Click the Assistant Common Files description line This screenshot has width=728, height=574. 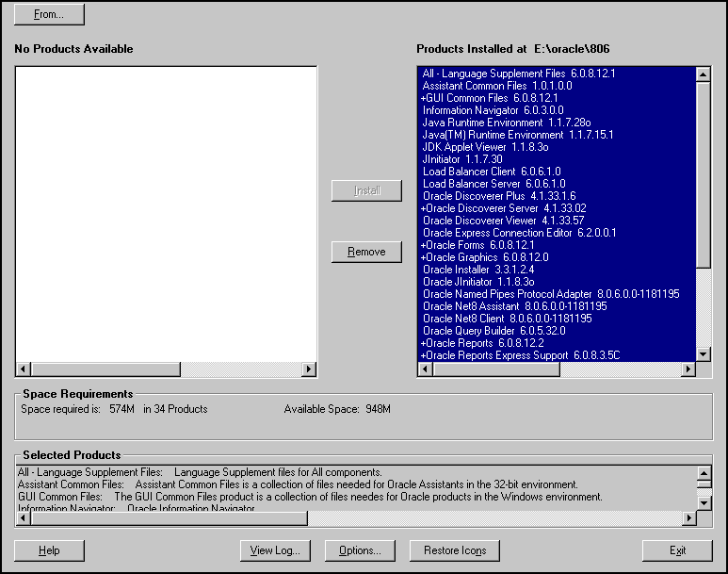298,484
